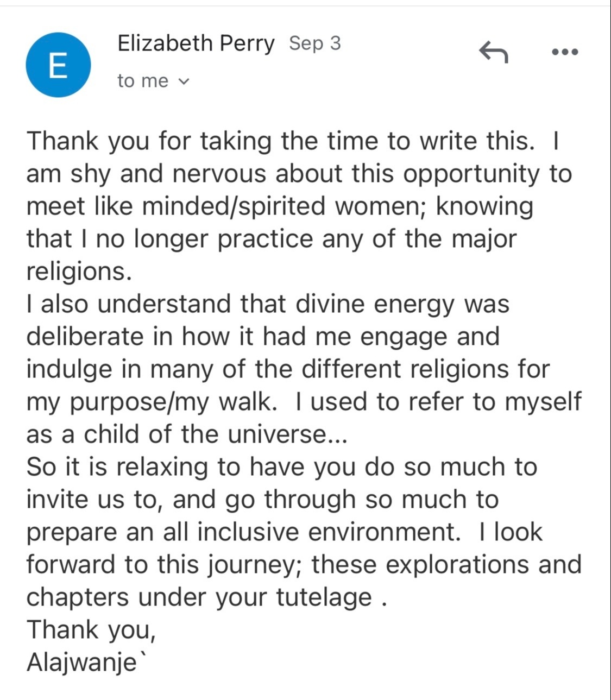Open the three-dot more options menu

click(x=565, y=52)
